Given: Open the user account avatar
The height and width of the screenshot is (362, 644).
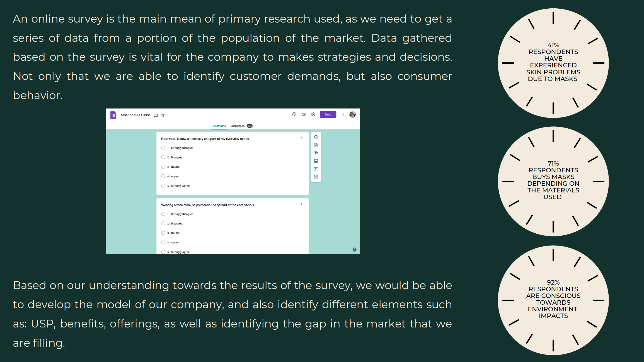Looking at the screenshot, I should [352, 114].
